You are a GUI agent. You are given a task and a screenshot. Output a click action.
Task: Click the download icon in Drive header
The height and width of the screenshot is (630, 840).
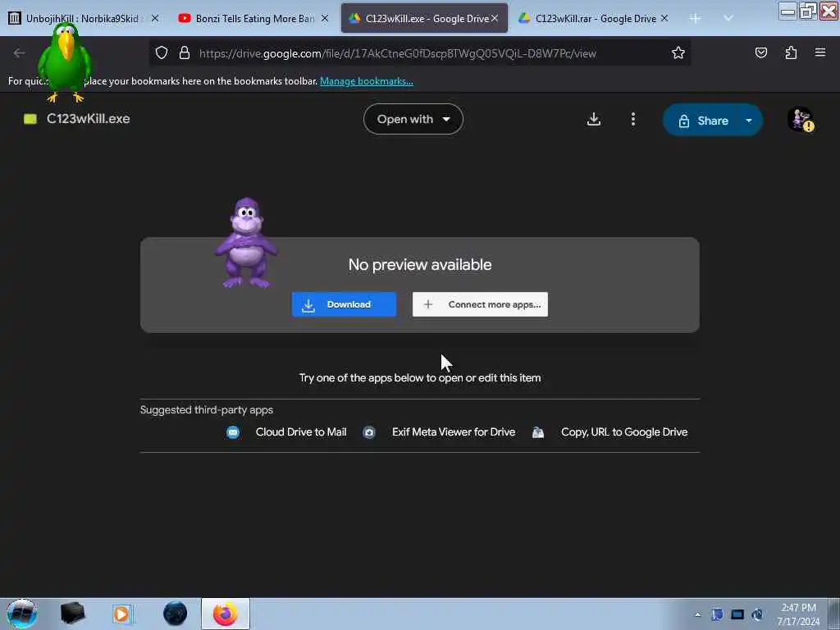(x=594, y=119)
